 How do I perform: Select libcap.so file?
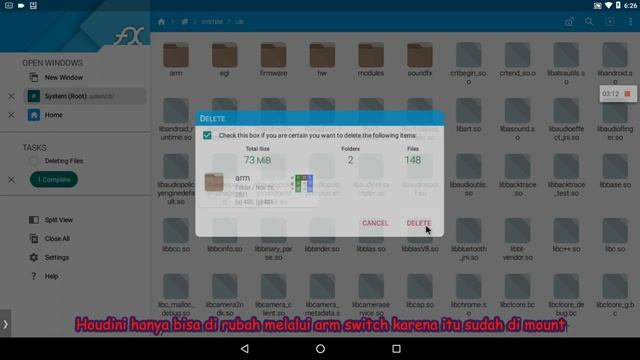click(420, 291)
